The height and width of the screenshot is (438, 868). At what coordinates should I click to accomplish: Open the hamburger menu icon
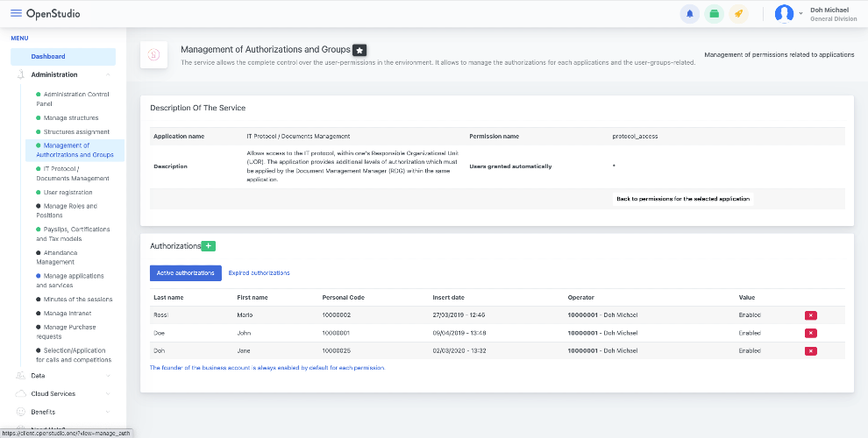pos(17,13)
